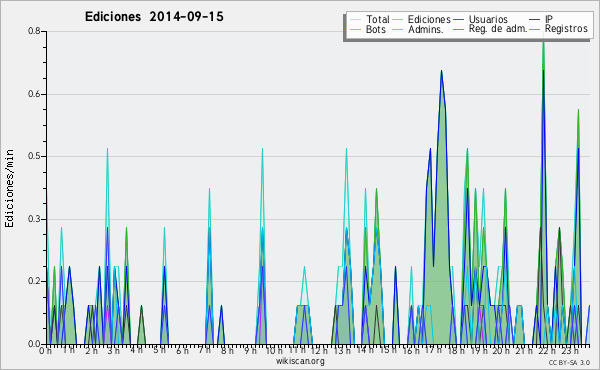Click the '23 h' x-axis label
The image size is (600, 370).
(x=569, y=350)
